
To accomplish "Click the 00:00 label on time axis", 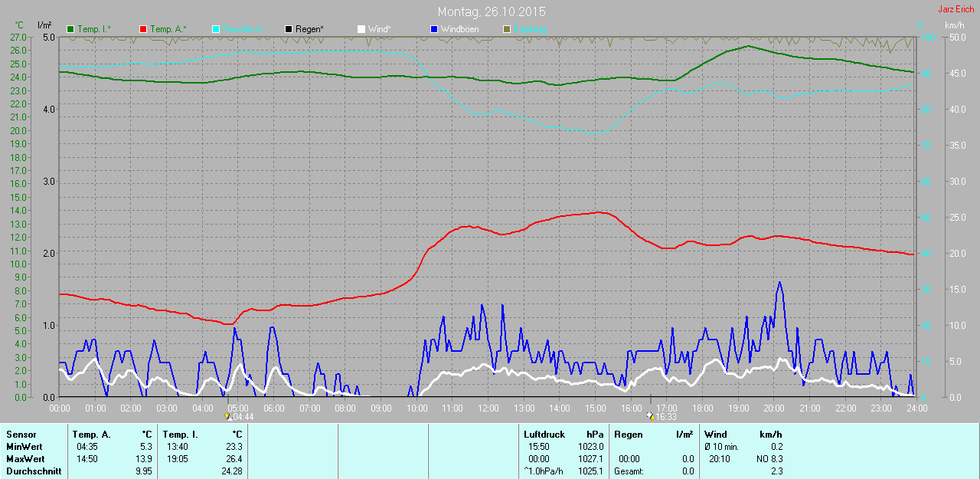I will [59, 408].
